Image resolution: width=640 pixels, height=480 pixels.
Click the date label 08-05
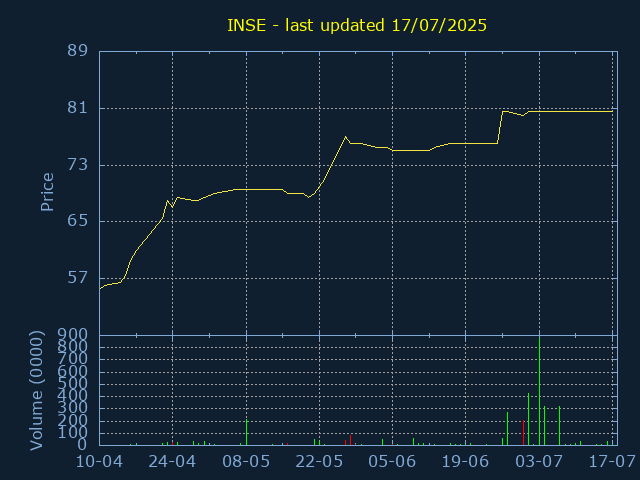click(246, 462)
